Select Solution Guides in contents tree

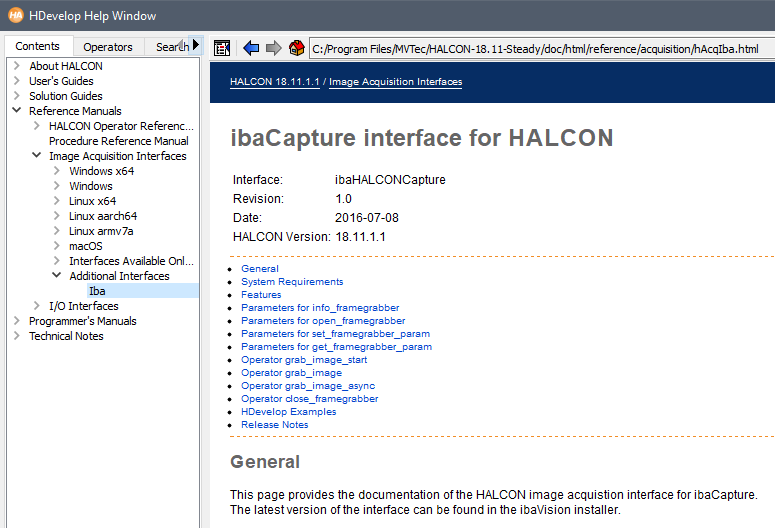pos(66,96)
